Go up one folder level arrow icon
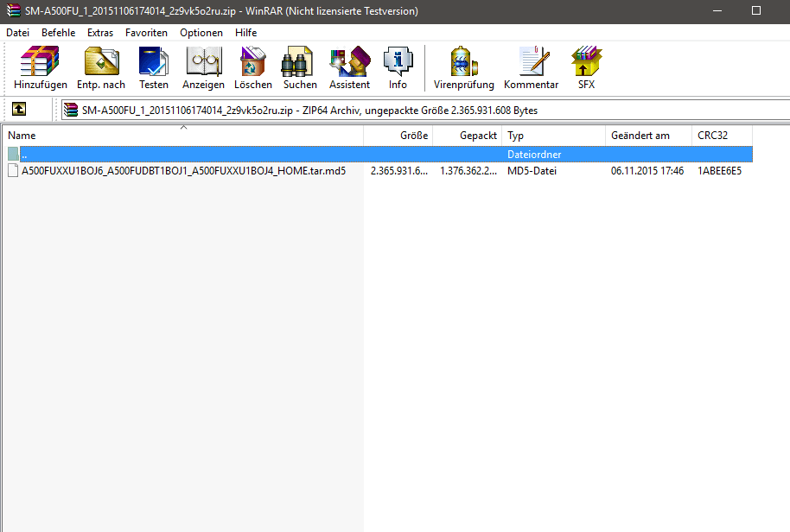 (x=19, y=109)
